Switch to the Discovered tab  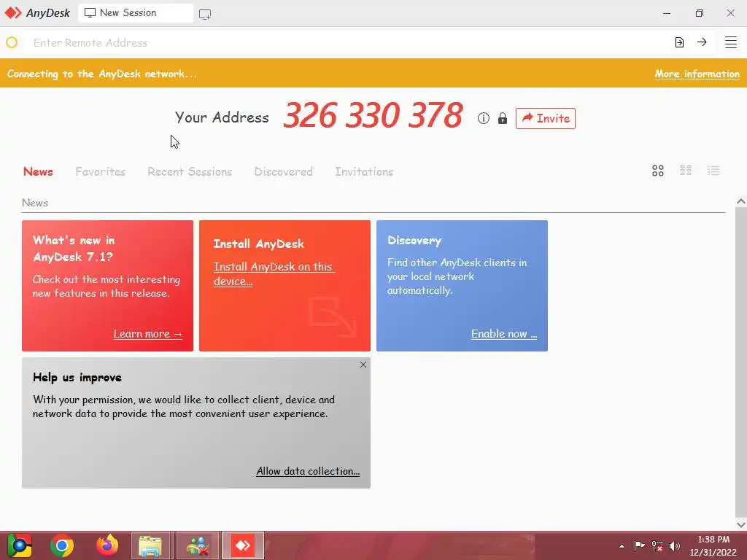click(284, 171)
